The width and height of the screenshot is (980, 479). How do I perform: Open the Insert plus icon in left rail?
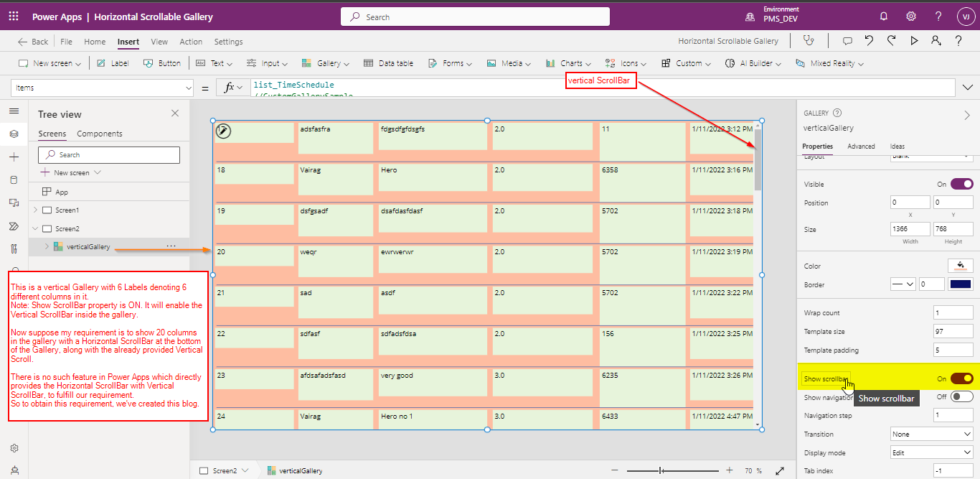pyautogui.click(x=14, y=157)
